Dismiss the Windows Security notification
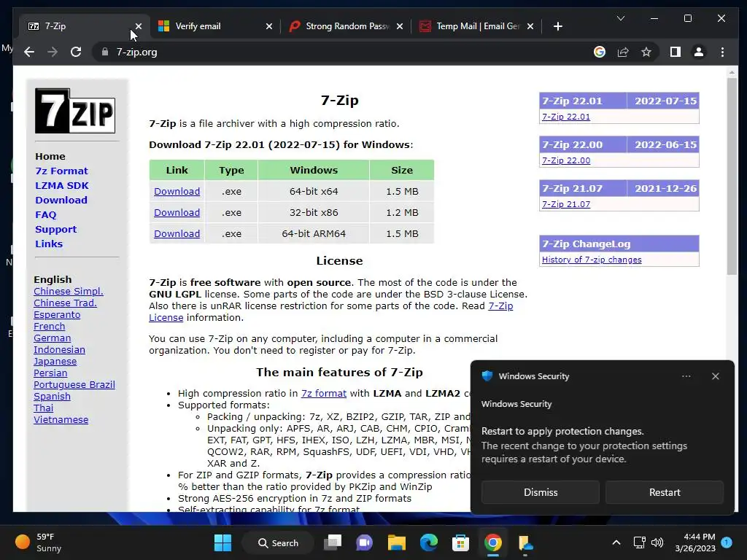Screen dimensions: 747x560 click(541, 492)
